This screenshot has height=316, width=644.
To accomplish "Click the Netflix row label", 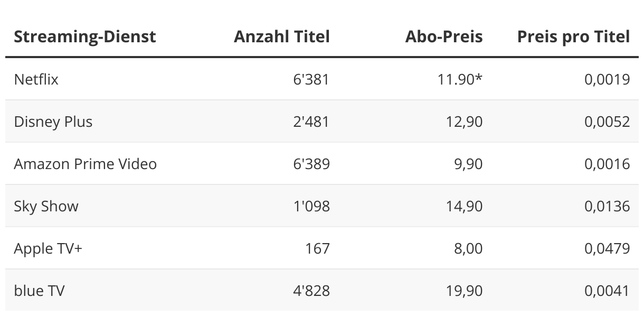I will click(36, 79).
